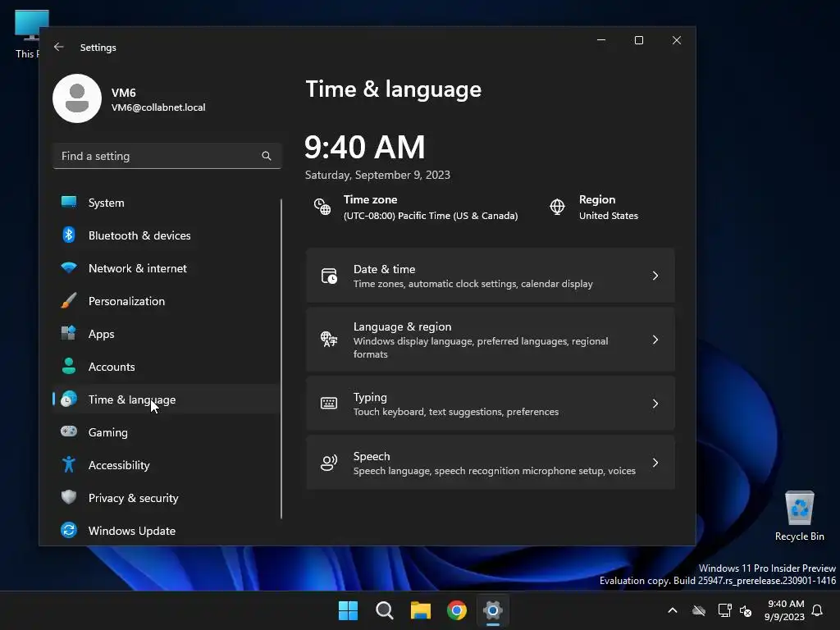Image resolution: width=840 pixels, height=630 pixels.
Task: Click the Windows Update refresh icon
Action: coord(69,530)
